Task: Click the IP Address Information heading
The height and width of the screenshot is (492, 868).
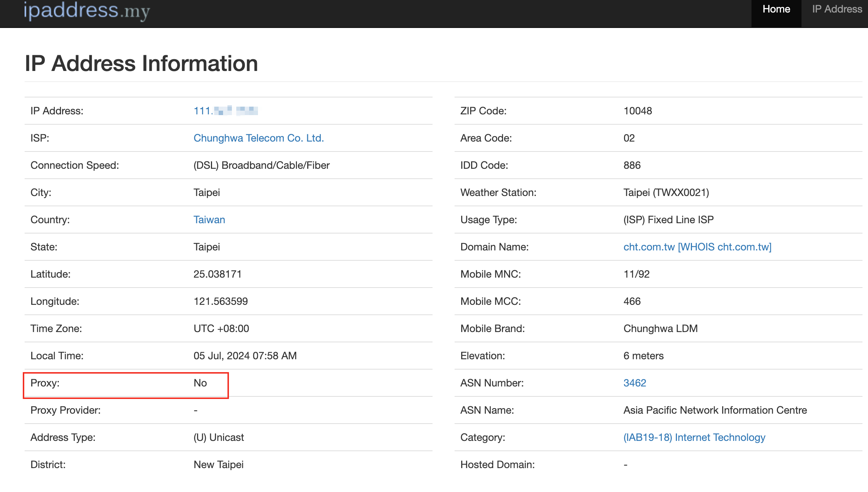Action: coord(141,63)
